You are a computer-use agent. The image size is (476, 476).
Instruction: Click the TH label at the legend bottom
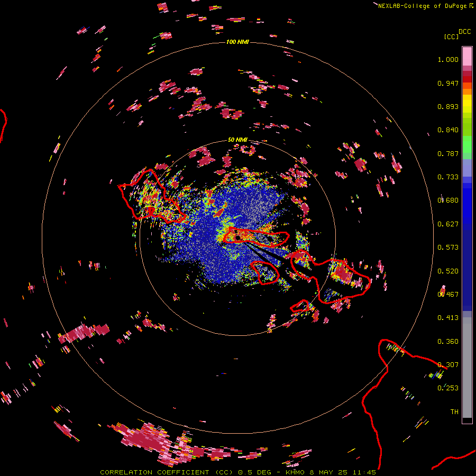coord(454,412)
